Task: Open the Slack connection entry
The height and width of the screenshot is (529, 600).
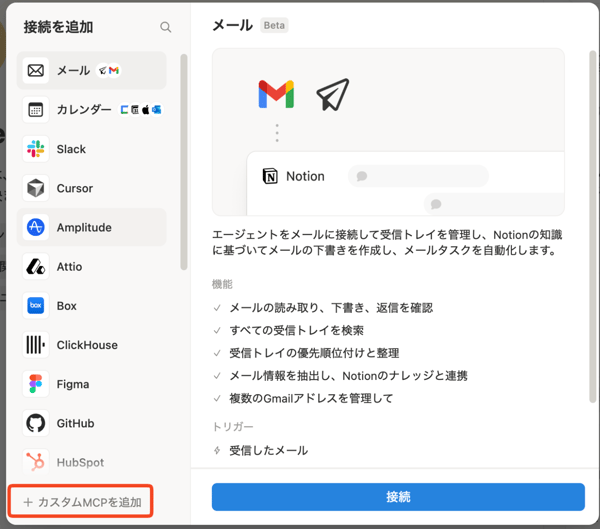Action: [91, 149]
